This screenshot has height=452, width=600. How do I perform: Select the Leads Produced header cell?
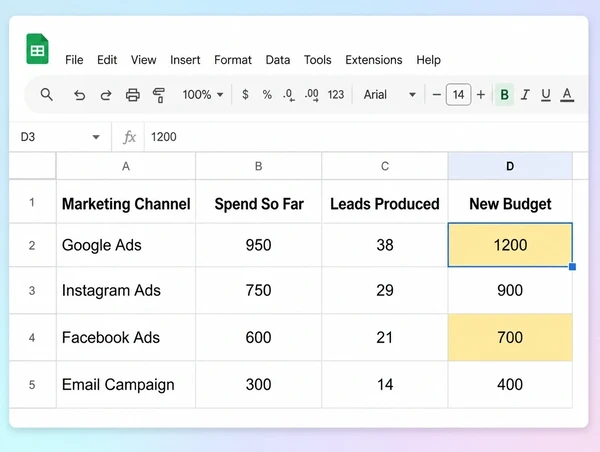pyautogui.click(x=385, y=204)
